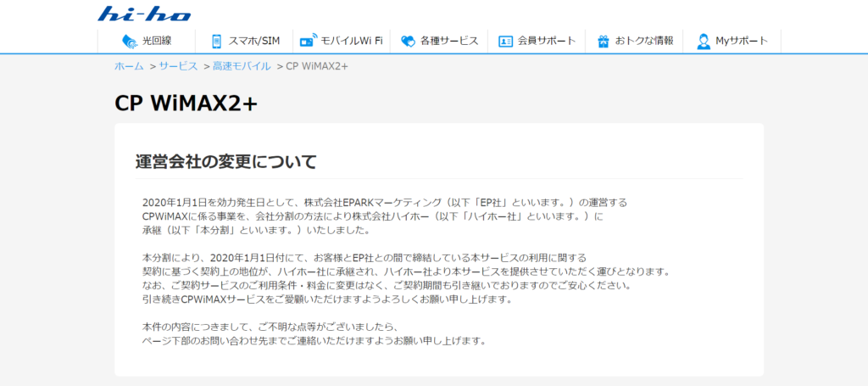The height and width of the screenshot is (386, 868).
Task: Go to the 会員サポート menu text
Action: (x=547, y=41)
